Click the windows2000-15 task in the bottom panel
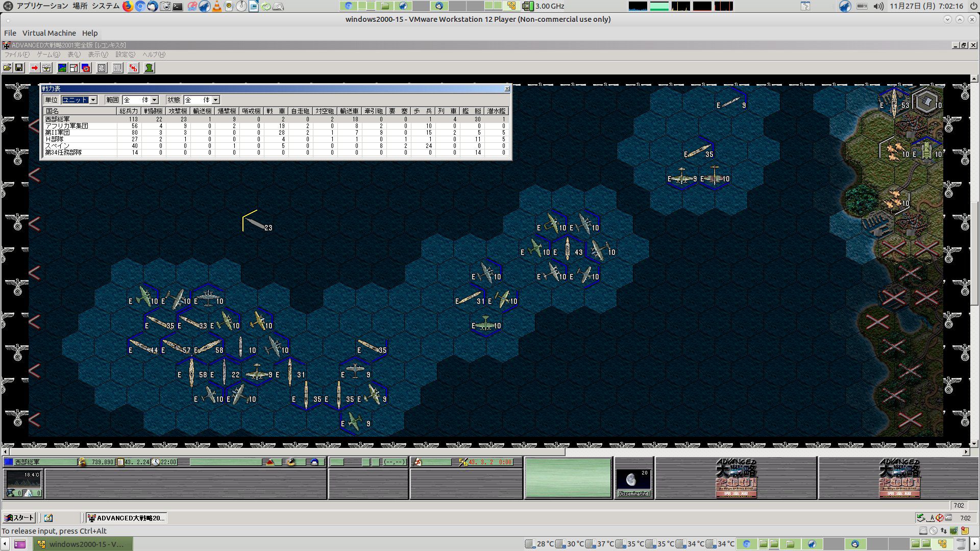Viewport: 980px width, 551px height. [x=83, y=544]
